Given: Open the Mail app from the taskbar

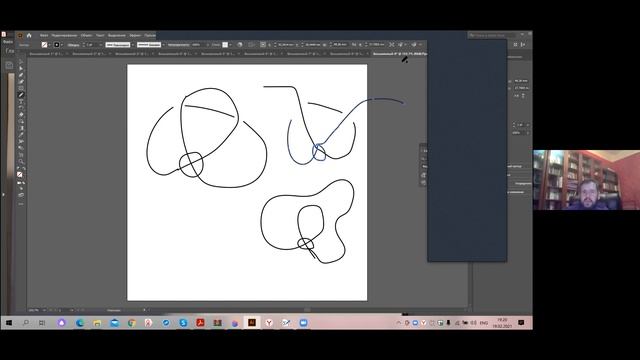Looking at the screenshot, I should point(115,323).
